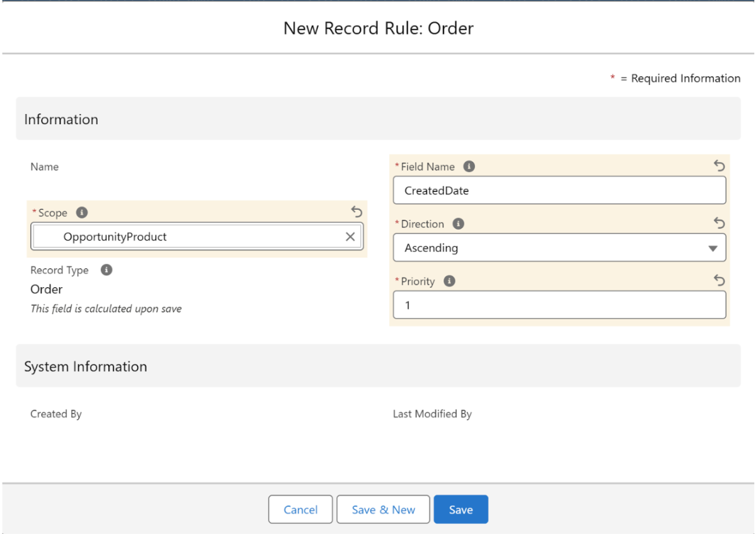Viewport: 756px width, 534px height.
Task: Undo the Direction field change
Action: click(719, 223)
